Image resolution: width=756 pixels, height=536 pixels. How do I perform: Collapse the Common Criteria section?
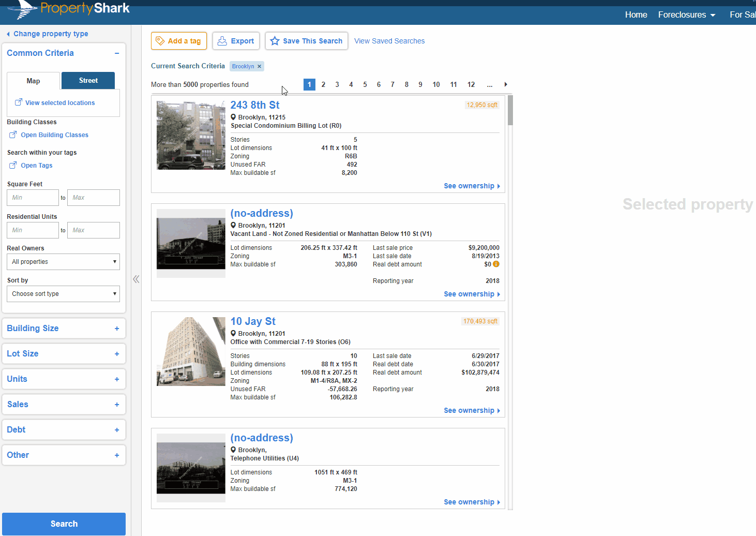tap(117, 53)
